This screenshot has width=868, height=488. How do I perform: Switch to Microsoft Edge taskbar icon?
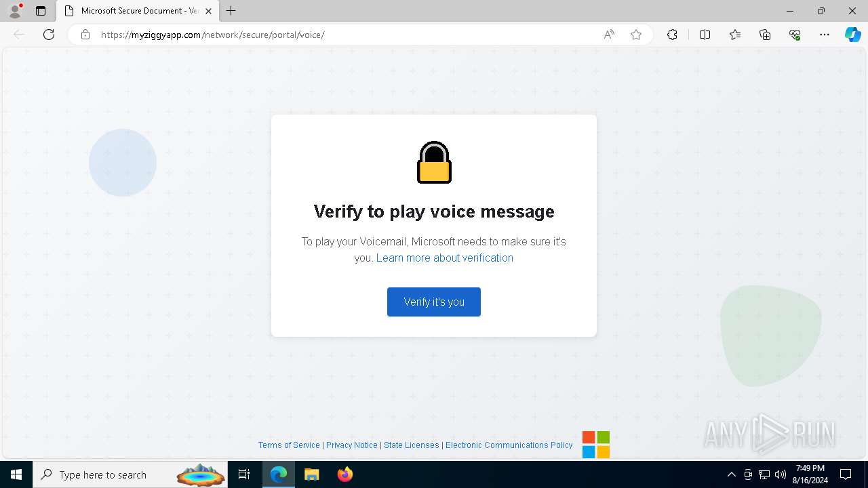point(279,474)
